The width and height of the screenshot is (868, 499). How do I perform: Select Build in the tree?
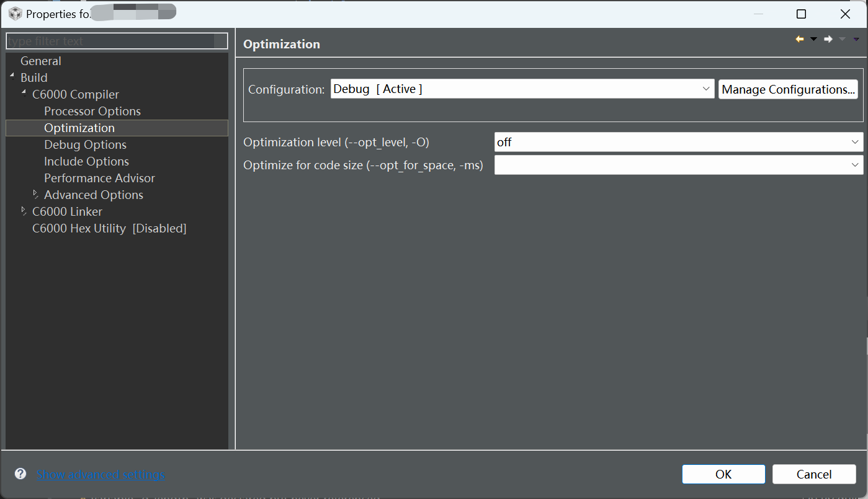click(34, 77)
